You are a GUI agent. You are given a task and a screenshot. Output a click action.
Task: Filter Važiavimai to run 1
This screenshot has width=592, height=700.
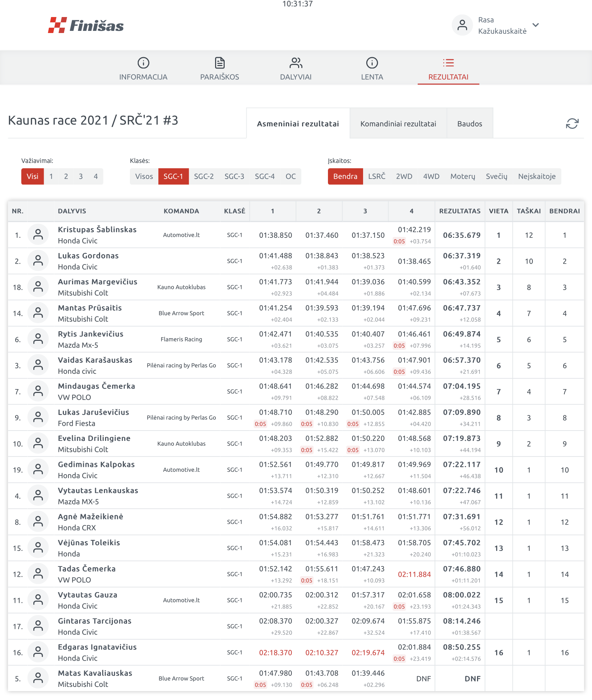[51, 176]
